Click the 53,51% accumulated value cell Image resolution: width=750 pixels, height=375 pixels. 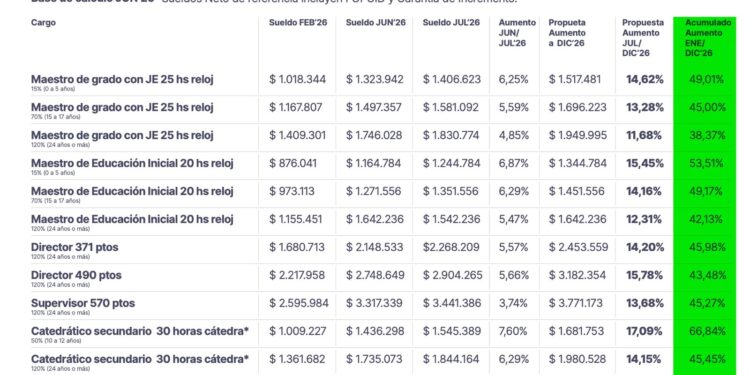(707, 164)
